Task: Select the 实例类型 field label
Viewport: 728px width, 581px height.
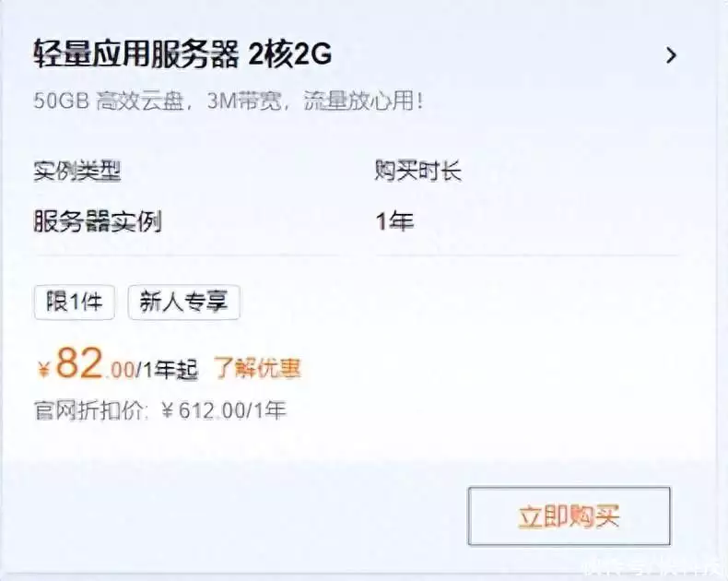Action: point(77,171)
